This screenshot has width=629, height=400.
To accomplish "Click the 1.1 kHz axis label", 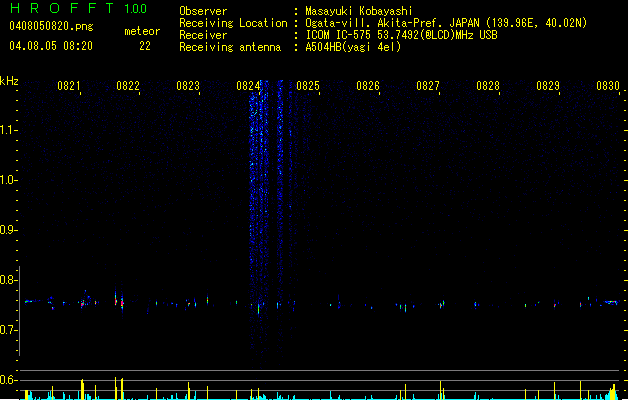I will 8,130.
